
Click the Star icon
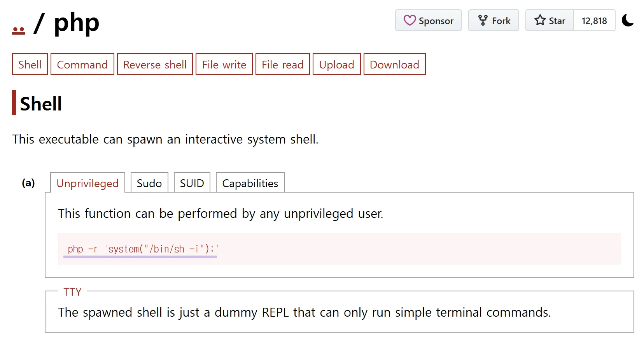pyautogui.click(x=540, y=20)
